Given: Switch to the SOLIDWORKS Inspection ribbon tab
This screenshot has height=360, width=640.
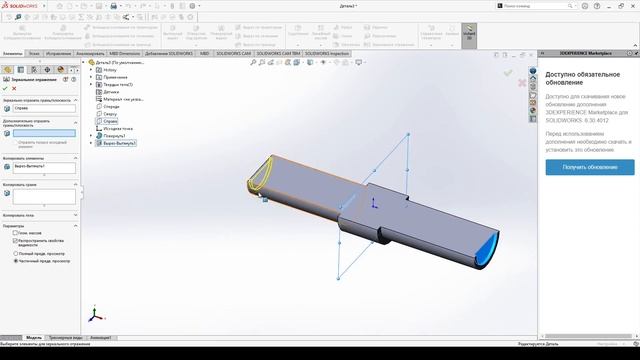Looking at the screenshot, I should pyautogui.click(x=327, y=53).
